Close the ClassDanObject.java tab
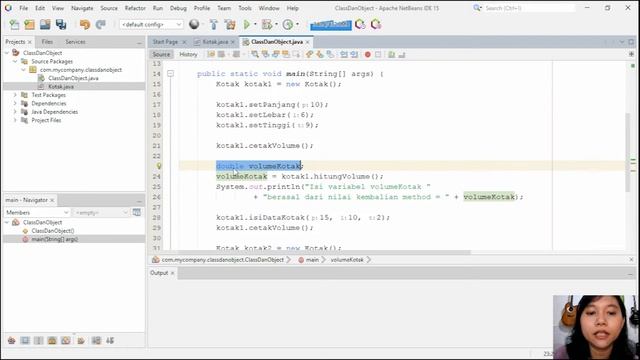640x360 pixels. (x=308, y=42)
